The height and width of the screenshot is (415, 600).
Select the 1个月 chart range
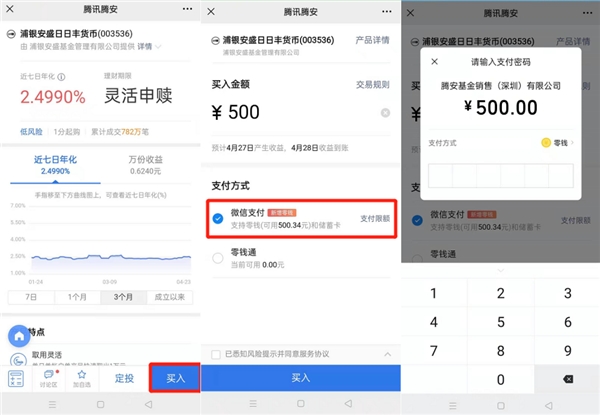click(77, 297)
